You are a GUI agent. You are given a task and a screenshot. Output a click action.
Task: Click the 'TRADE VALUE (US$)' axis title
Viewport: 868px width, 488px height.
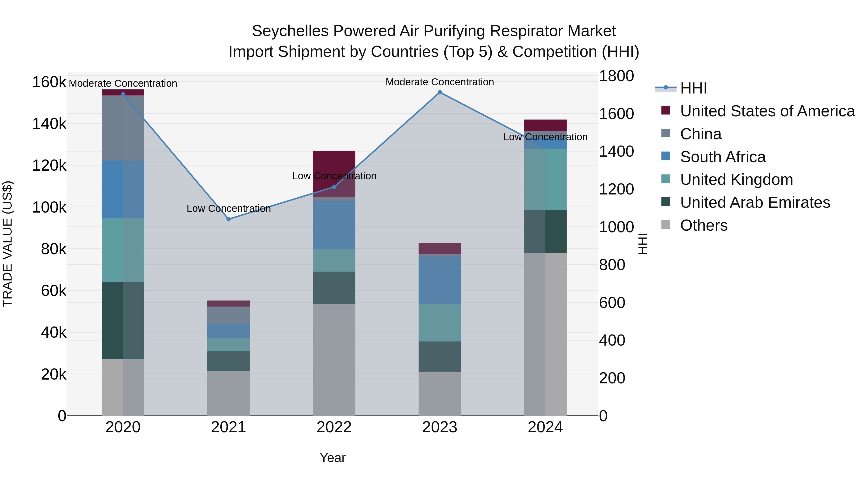pos(7,244)
